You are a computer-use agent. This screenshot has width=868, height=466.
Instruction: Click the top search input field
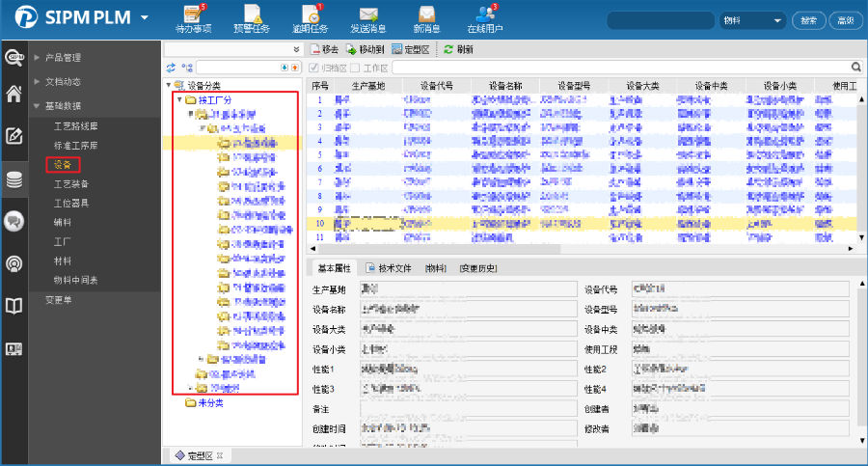(x=662, y=20)
